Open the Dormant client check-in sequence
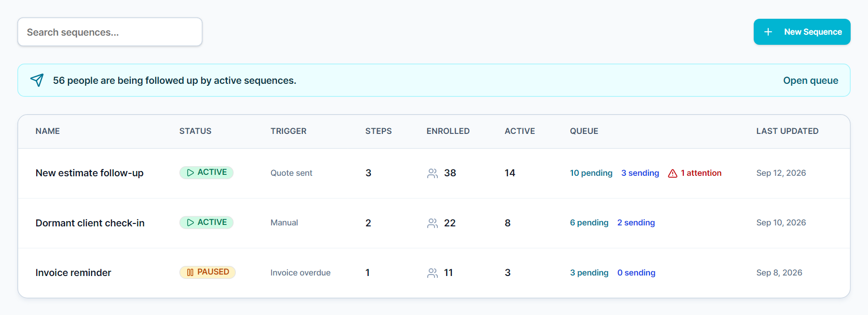The height and width of the screenshot is (315, 868). [90, 223]
